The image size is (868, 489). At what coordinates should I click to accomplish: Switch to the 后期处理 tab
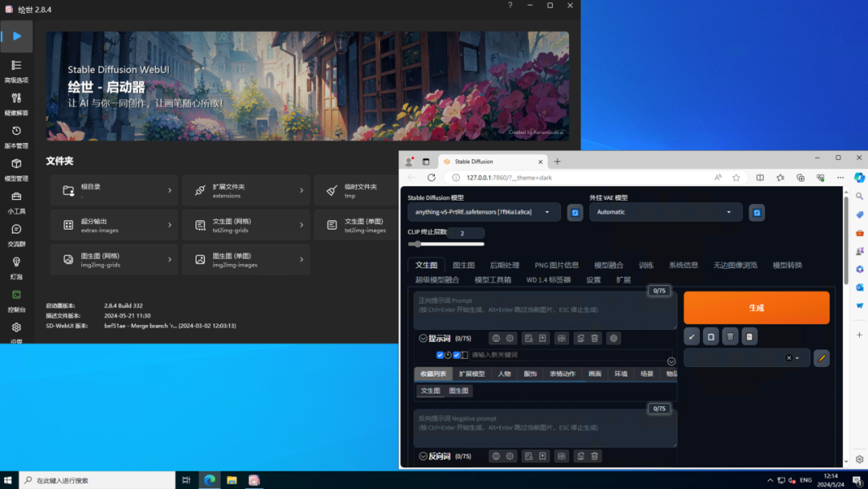pyautogui.click(x=504, y=265)
